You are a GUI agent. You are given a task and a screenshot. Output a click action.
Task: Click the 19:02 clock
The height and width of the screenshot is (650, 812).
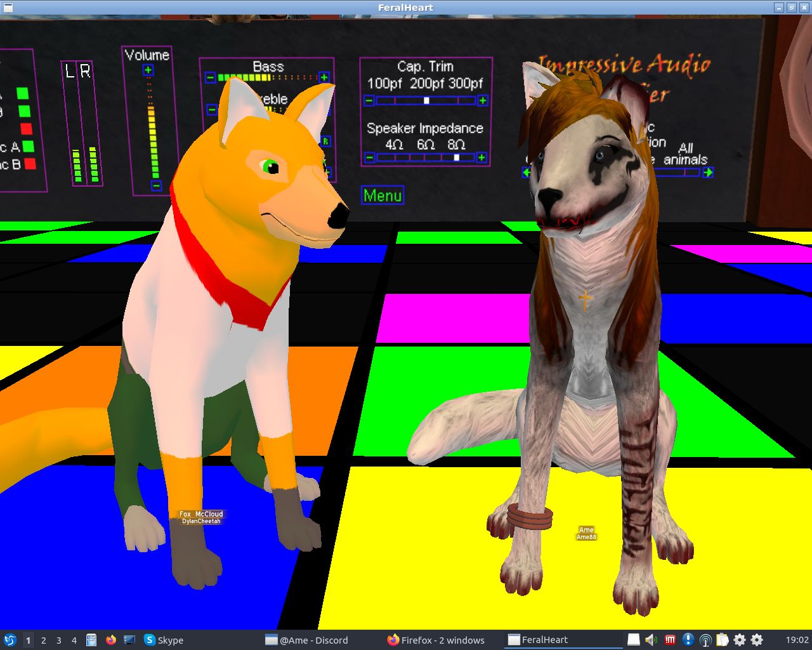click(x=797, y=640)
